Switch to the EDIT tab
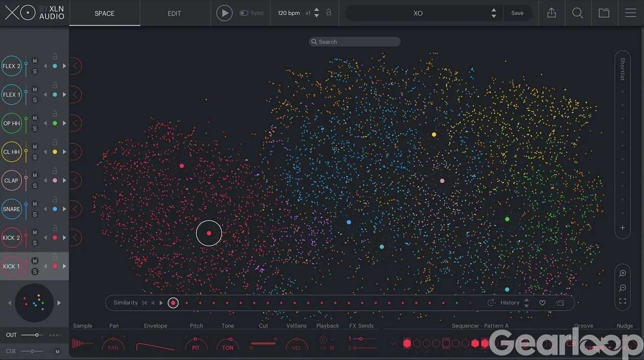The height and width of the screenshot is (360, 644). click(x=174, y=13)
